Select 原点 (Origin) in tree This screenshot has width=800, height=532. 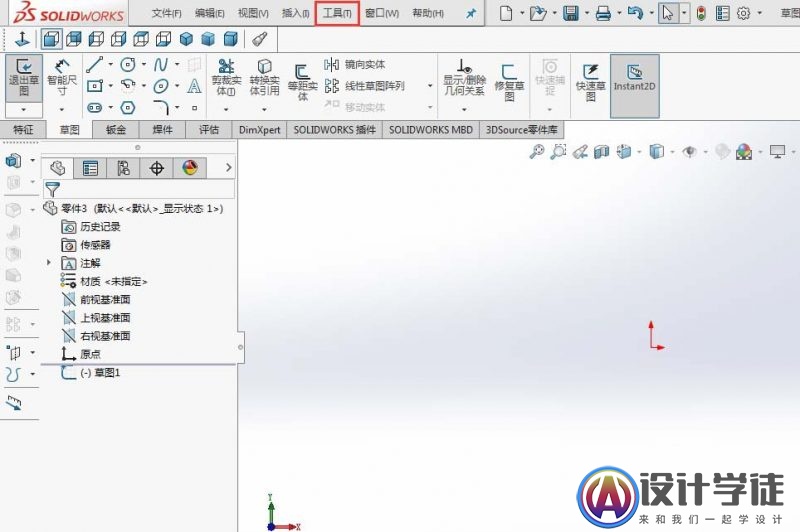(x=81, y=354)
